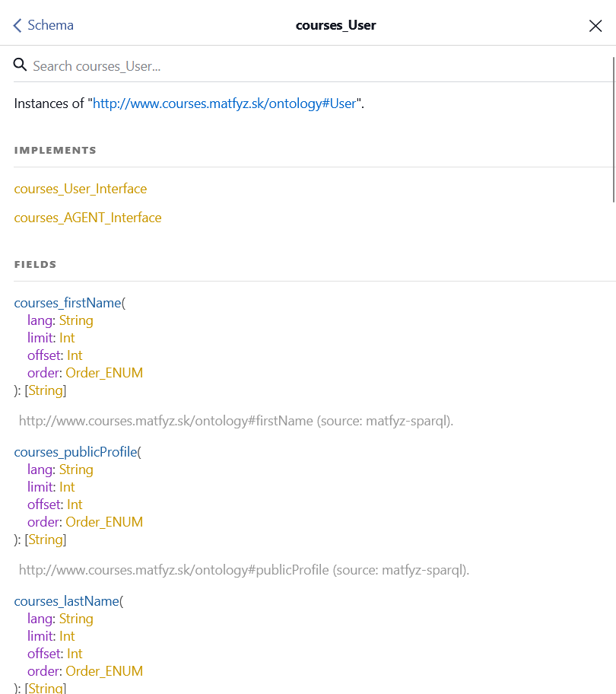Image resolution: width=616 pixels, height=694 pixels.
Task: Open Int type of courses_lastName limit
Action: (x=67, y=636)
